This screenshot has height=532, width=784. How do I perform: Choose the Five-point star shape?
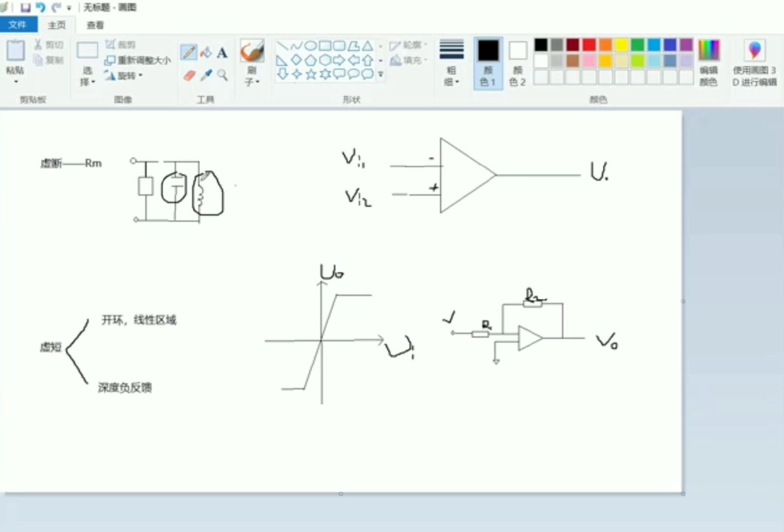[311, 74]
